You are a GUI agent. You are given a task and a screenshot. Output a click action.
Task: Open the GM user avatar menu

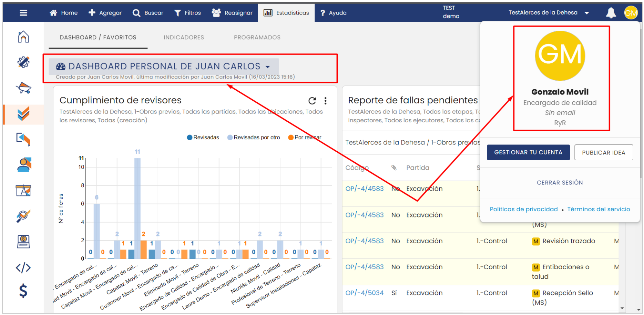[631, 13]
